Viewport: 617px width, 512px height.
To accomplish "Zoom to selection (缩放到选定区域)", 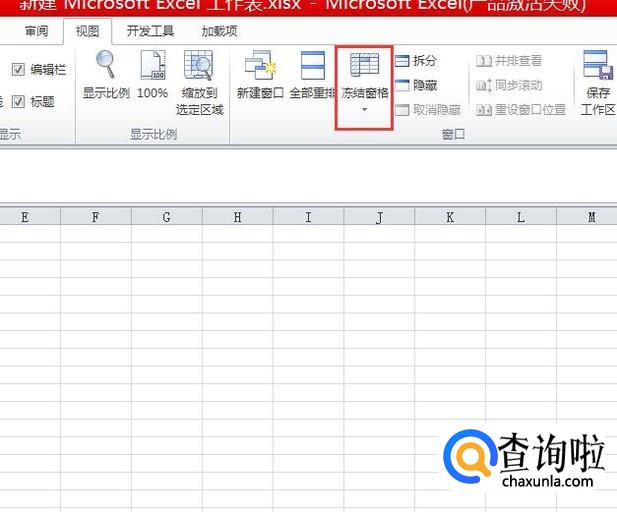I will click(200, 83).
